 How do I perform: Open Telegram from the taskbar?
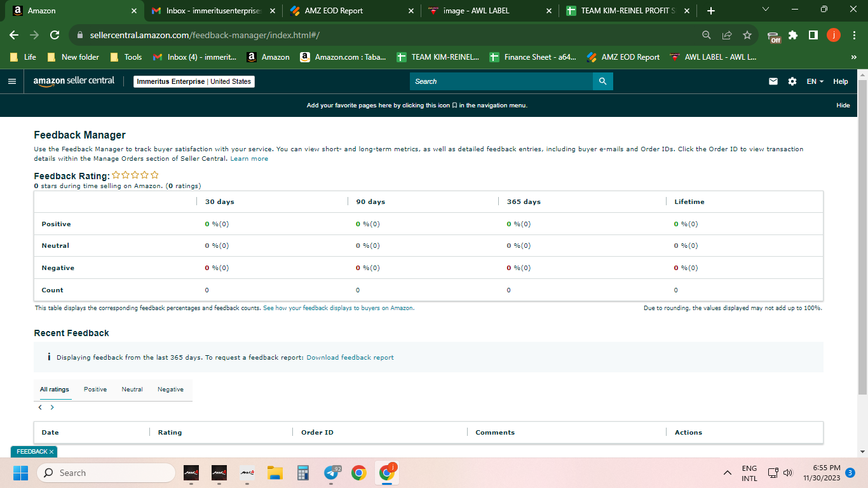(332, 473)
